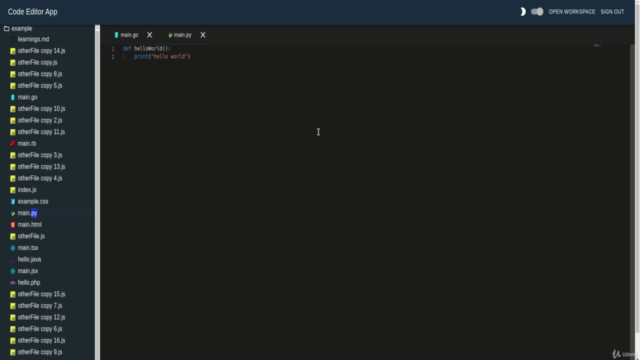Click the SIGN OUT button
Screen dimensions: 640x360
612,12
